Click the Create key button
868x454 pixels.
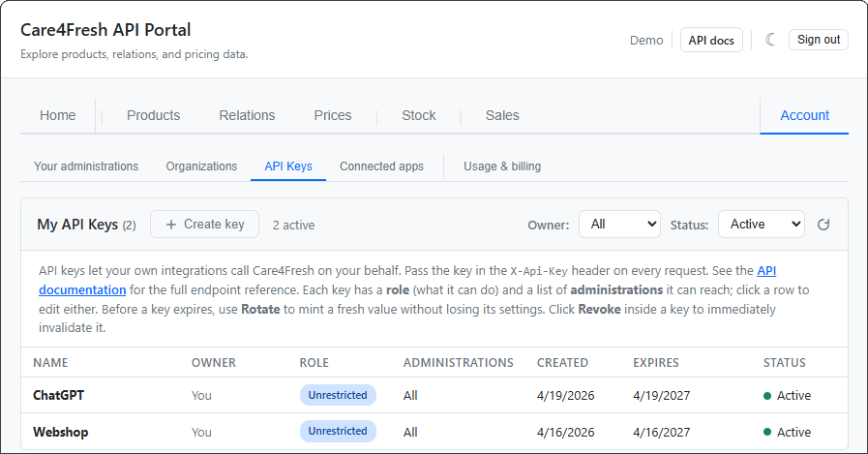(205, 225)
